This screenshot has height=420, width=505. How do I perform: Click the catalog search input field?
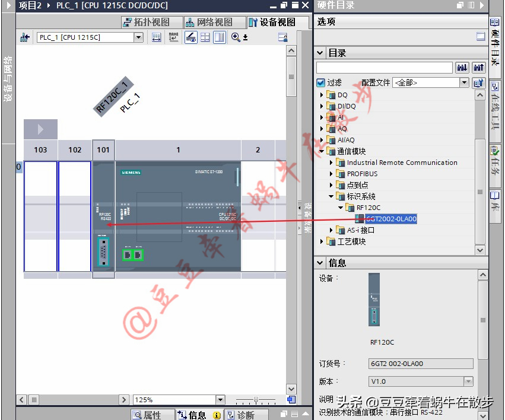tap(385, 68)
